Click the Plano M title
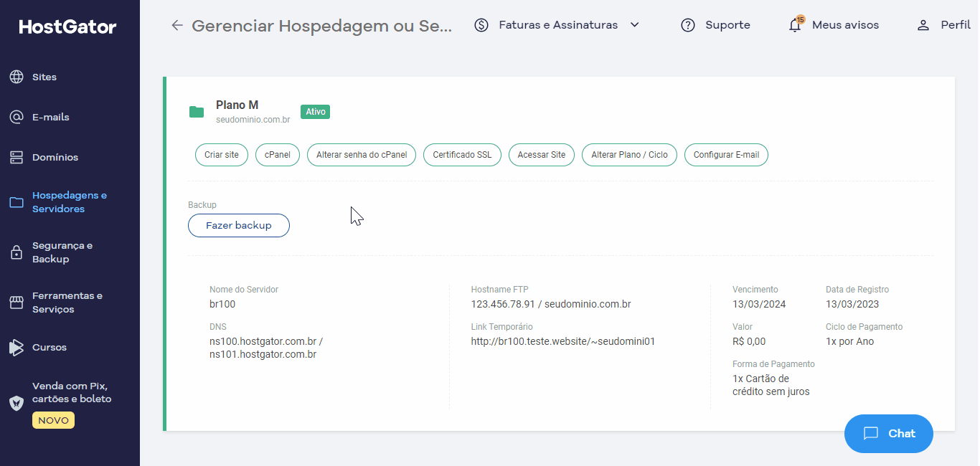The image size is (980, 466). (x=237, y=105)
